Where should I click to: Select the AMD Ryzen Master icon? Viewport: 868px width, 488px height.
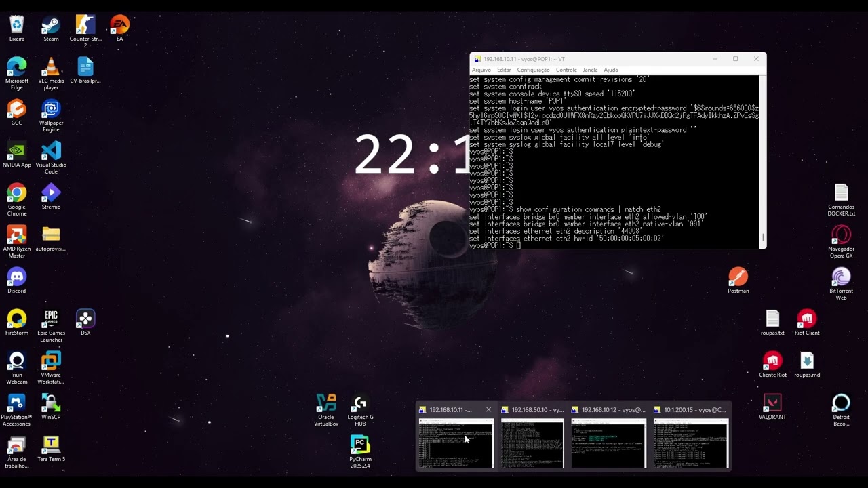pos(17,242)
